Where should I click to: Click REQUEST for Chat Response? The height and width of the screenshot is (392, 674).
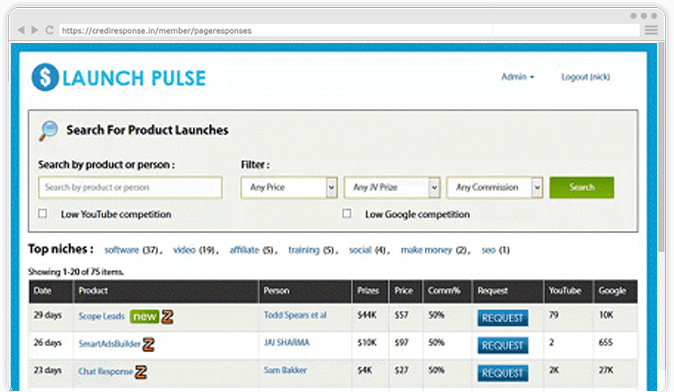coord(502,373)
